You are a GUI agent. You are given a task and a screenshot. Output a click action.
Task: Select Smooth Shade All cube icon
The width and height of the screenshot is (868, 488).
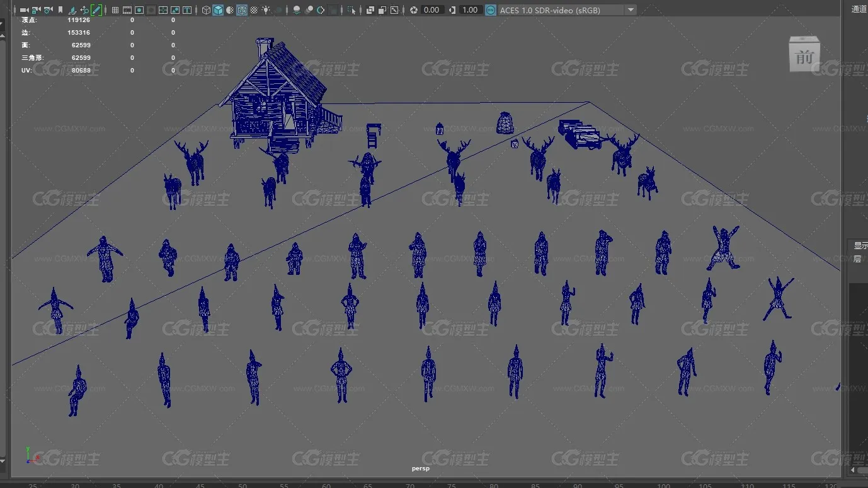[x=218, y=10]
